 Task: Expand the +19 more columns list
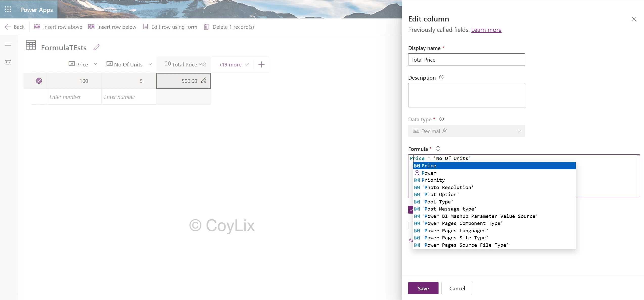(x=234, y=64)
